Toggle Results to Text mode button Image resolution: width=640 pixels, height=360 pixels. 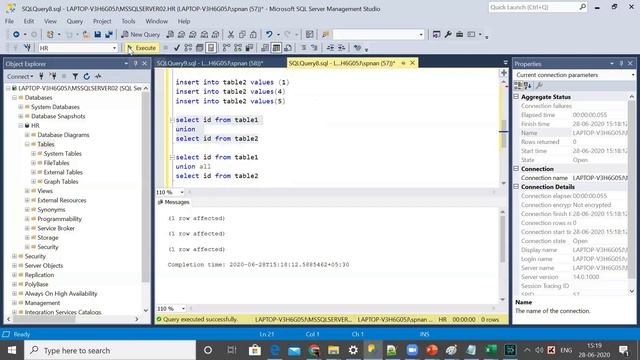[265, 48]
